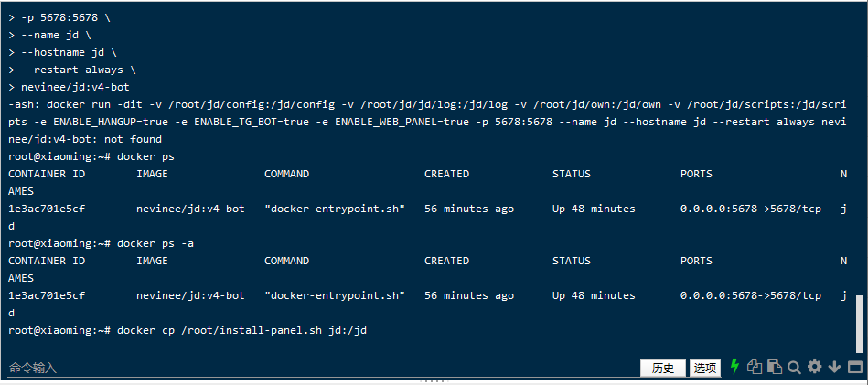
Task: Click container ID 1e3ac701e5cf in first listing
Action: pos(47,209)
